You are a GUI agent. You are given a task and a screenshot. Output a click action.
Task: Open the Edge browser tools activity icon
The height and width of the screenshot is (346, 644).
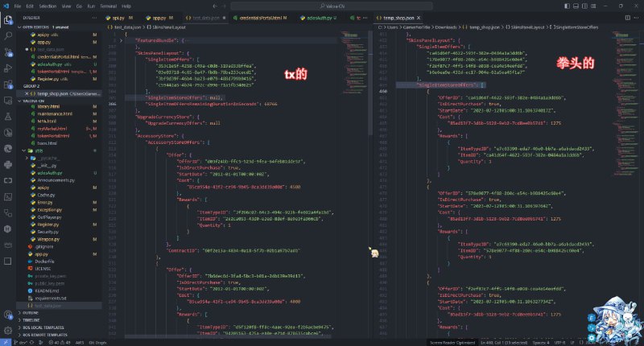click(8, 149)
